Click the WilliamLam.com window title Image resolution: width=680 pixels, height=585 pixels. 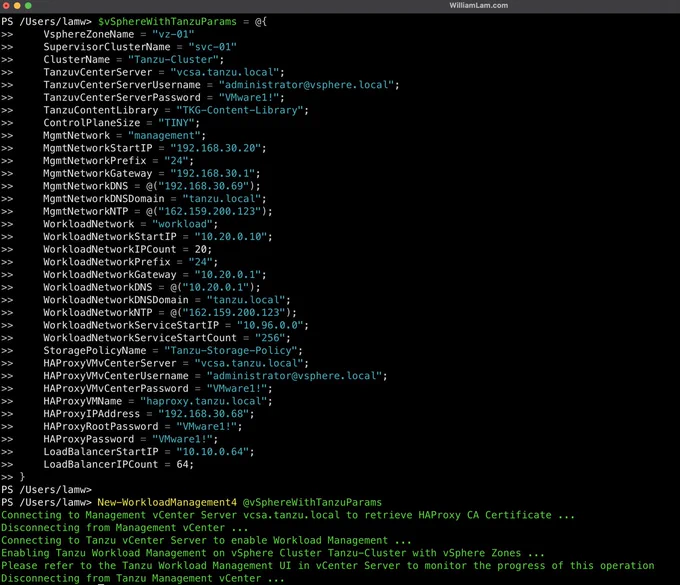(x=478, y=6)
